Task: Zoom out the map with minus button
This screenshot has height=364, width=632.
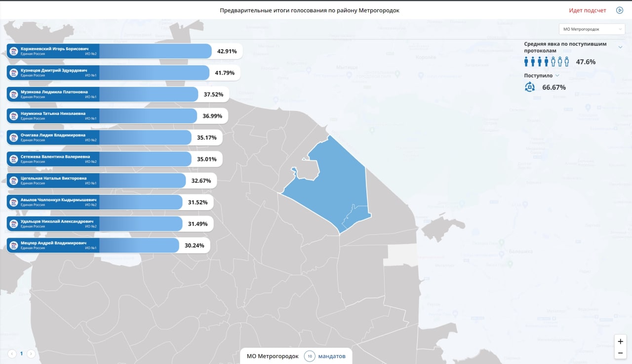Action: [620, 353]
